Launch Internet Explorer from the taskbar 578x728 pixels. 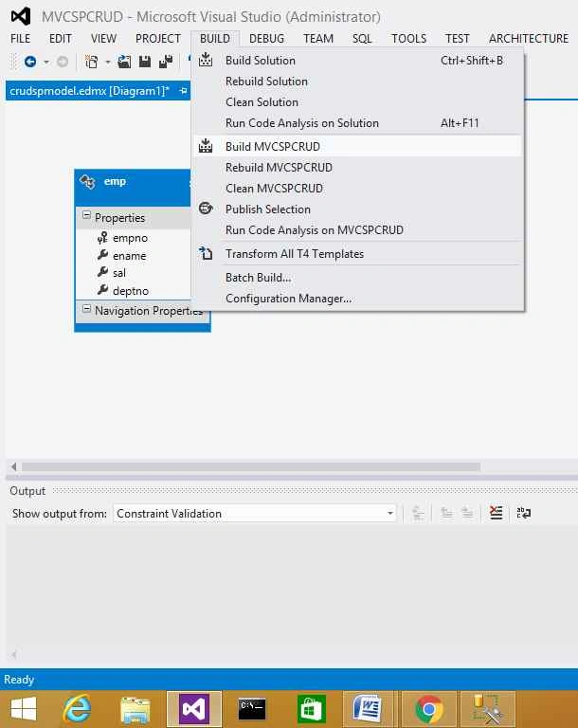coord(77,709)
